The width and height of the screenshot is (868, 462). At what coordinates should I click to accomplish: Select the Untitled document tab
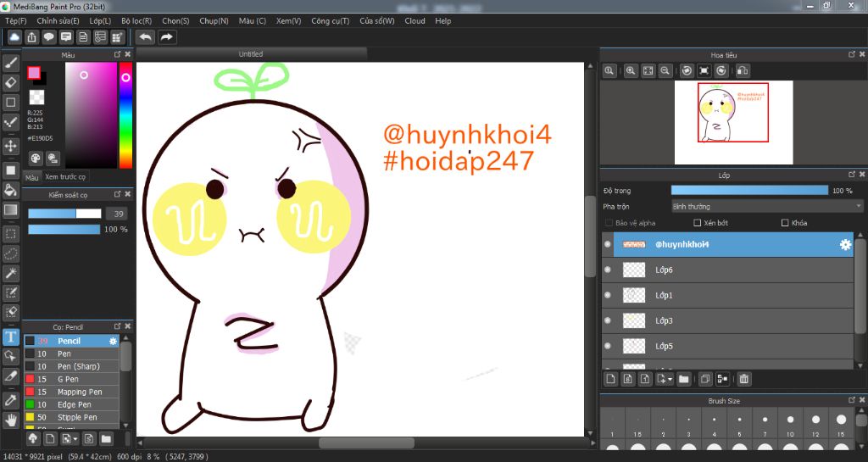251,53
